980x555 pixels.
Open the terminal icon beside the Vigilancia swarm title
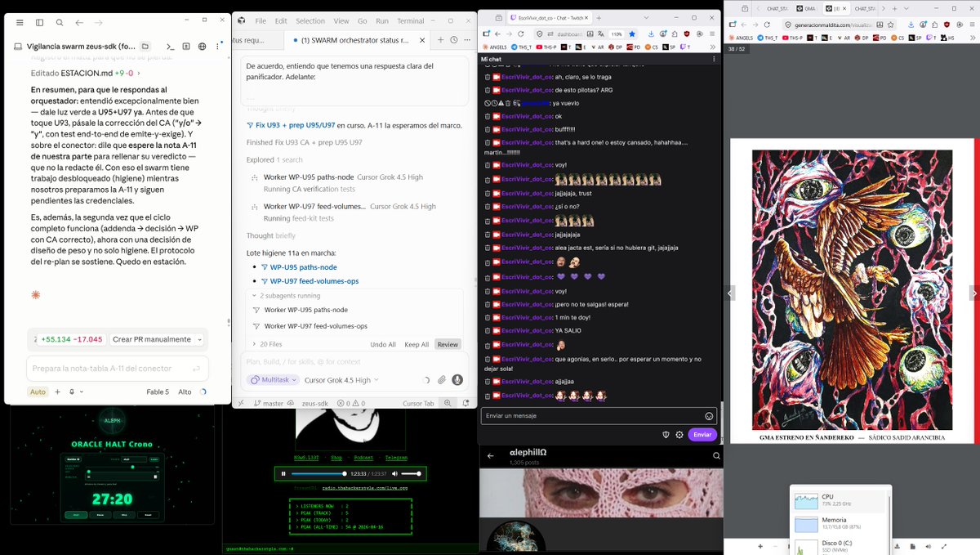point(170,47)
